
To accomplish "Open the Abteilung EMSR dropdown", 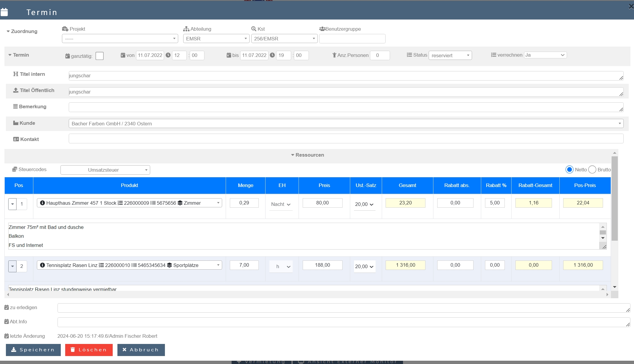I will (216, 39).
